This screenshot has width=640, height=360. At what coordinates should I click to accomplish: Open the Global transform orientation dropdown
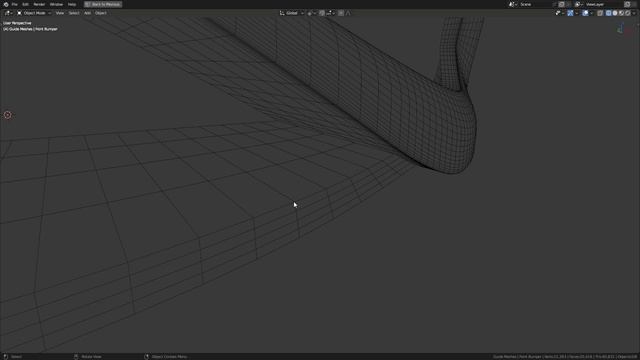point(291,13)
